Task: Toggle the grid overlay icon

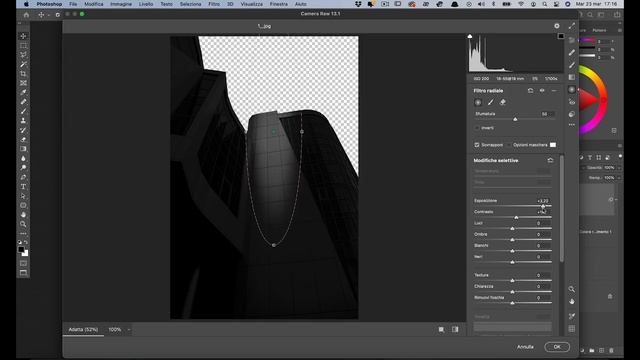Action: click(571, 329)
